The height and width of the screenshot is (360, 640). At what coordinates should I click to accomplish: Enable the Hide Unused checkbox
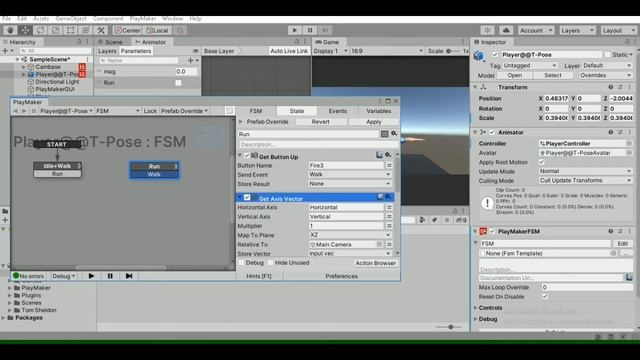[270, 263]
